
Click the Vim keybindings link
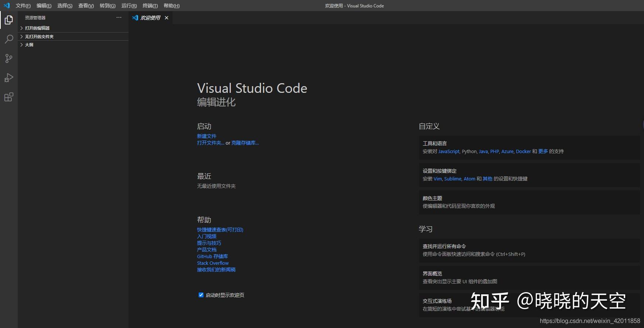coord(438,179)
